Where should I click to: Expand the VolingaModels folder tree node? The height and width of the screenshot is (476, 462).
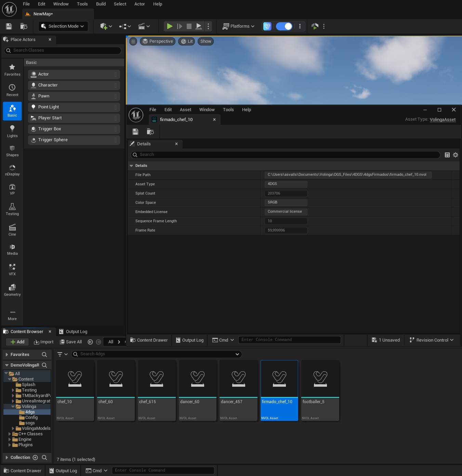click(x=13, y=428)
